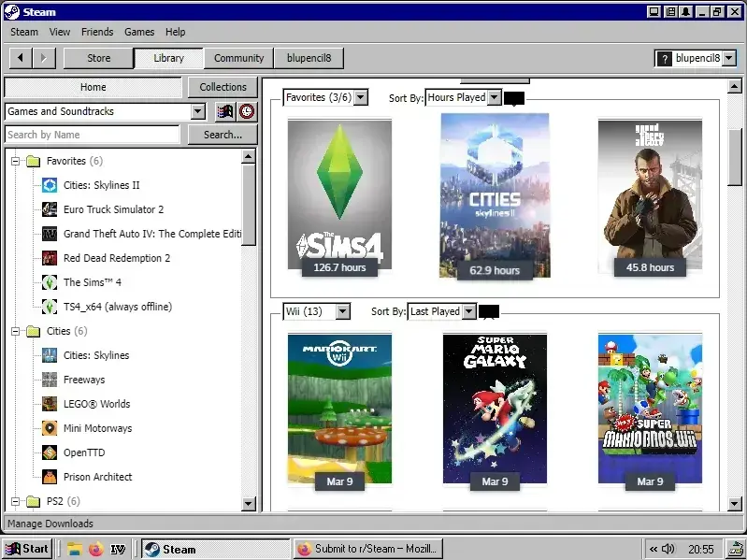Click the Cities: Skylines icon in Cities folder

(50, 355)
